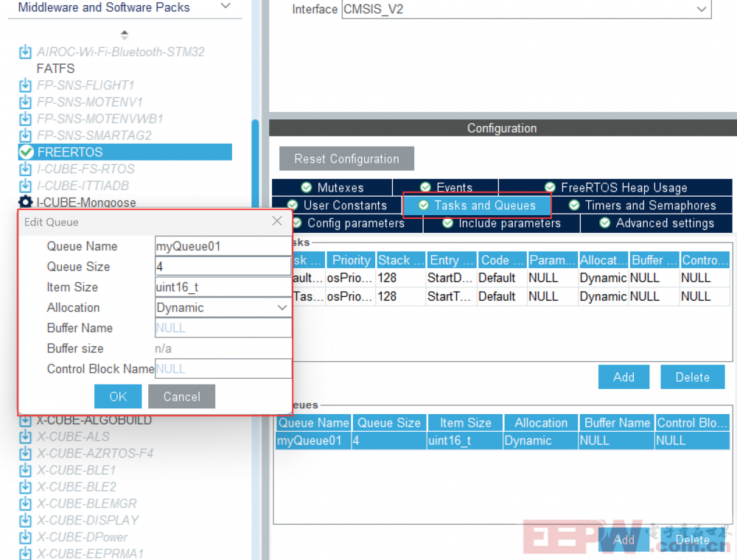Screen dimensions: 737x560
Task: Click green check icon on Advanced settings tab
Action: tap(605, 223)
